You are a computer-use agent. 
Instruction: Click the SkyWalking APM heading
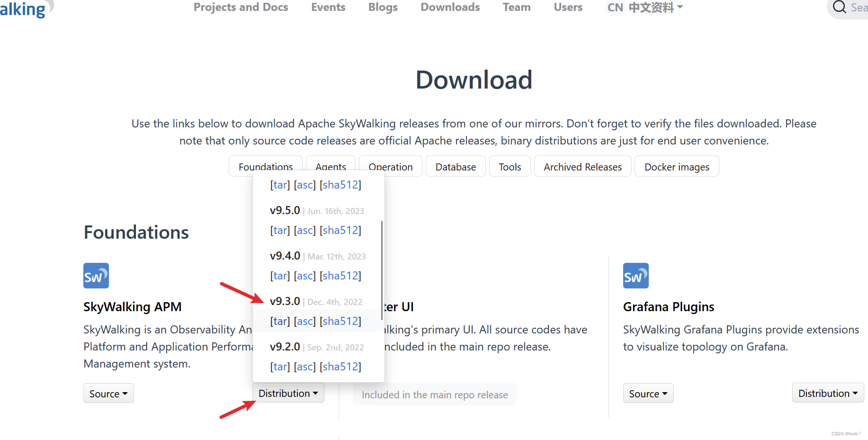click(x=133, y=307)
